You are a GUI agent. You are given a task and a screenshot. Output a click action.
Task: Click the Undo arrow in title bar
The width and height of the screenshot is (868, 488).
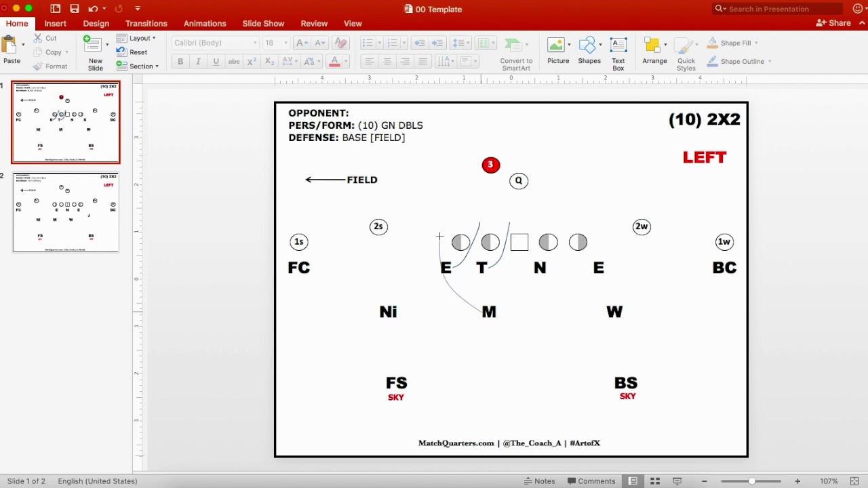tap(93, 9)
